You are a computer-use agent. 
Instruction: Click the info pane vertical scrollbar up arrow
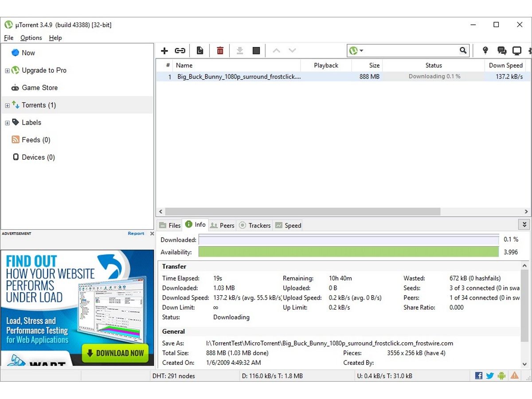[x=525, y=266]
